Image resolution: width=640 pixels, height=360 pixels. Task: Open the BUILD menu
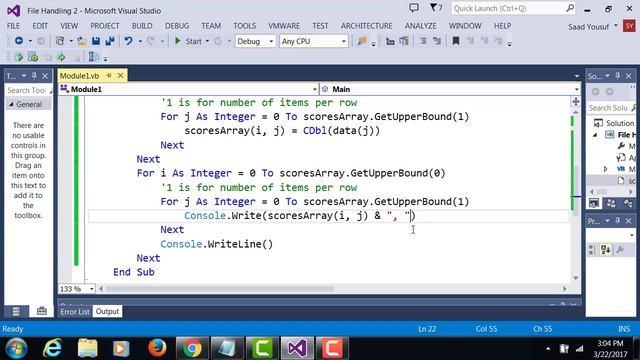point(142,26)
